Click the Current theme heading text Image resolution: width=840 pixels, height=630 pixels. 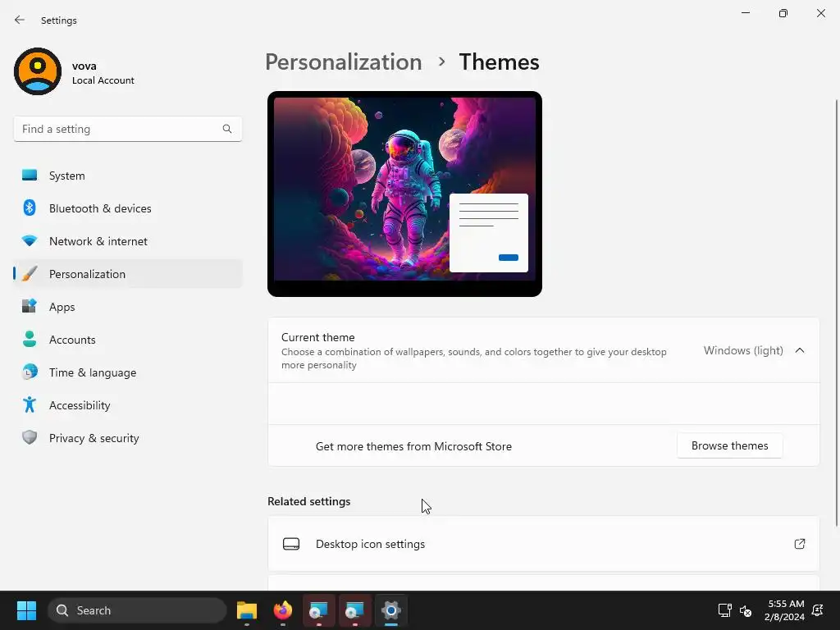click(x=317, y=337)
